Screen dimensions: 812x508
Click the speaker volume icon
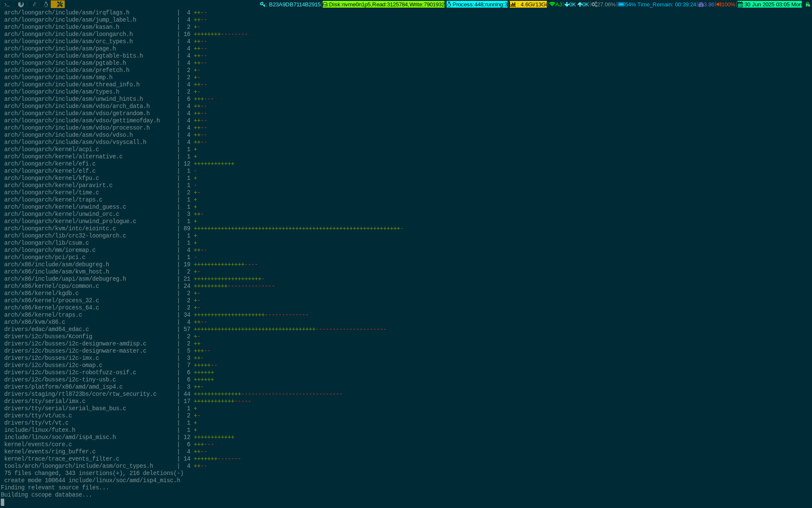(719, 4)
